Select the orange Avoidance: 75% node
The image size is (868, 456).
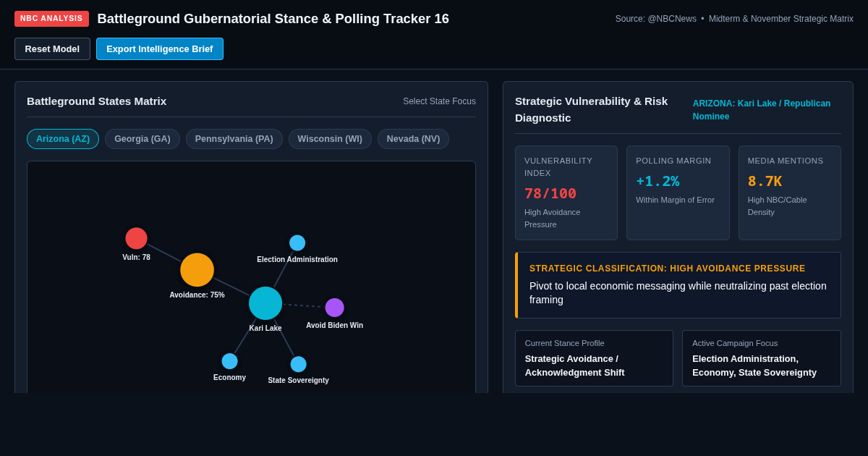tap(197, 270)
